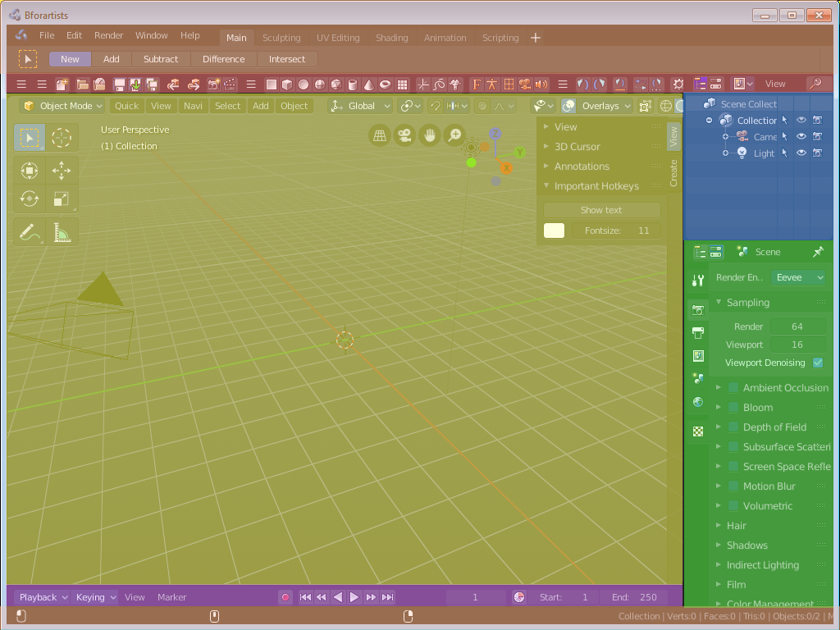Add a cone mesh from toolbar
Screen dimensions: 840x630
pyautogui.click(x=368, y=84)
